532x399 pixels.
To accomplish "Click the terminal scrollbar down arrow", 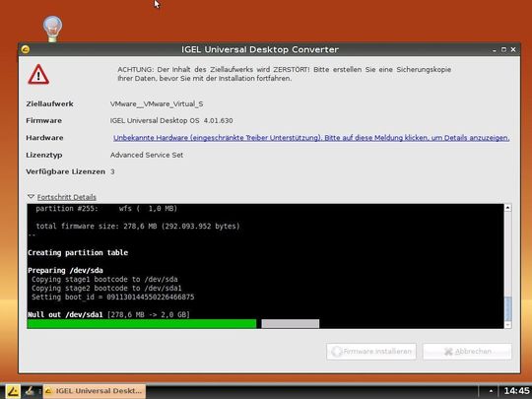I will coord(508,325).
